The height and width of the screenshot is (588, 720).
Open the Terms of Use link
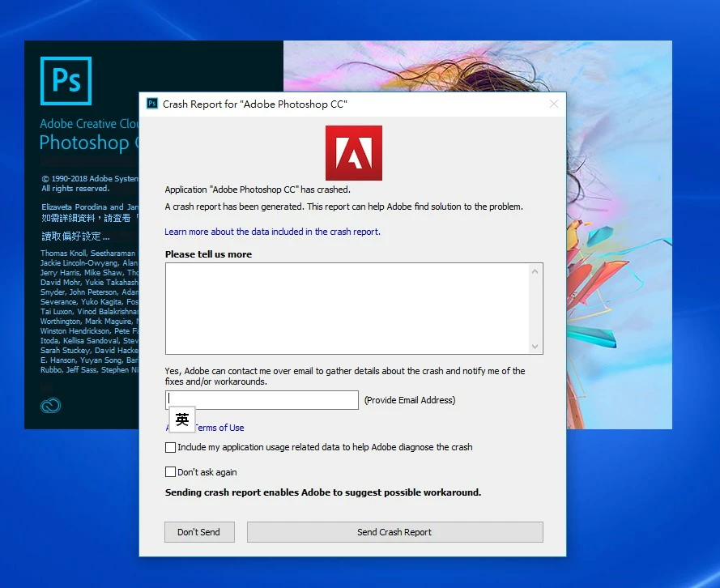219,428
